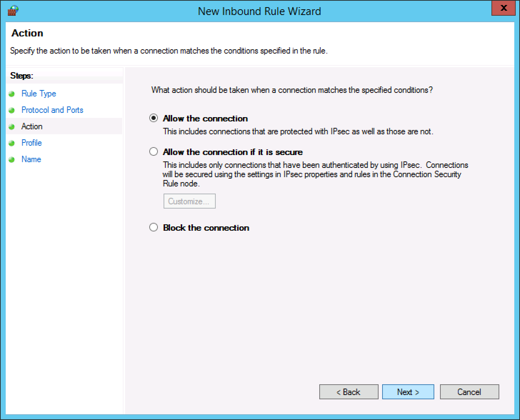The width and height of the screenshot is (520, 420).
Task: Click the New Inbound Rule Wizard title bar
Action: [x=259, y=11]
